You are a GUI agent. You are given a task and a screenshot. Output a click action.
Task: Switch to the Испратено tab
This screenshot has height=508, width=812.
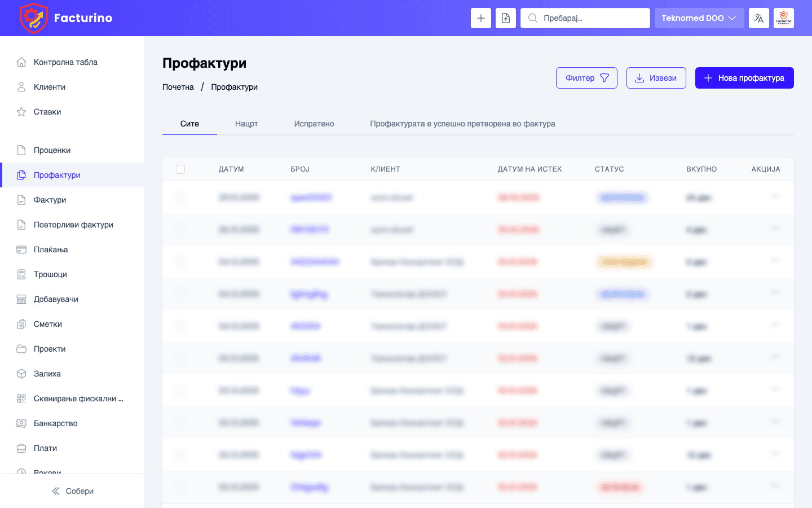[x=314, y=124]
